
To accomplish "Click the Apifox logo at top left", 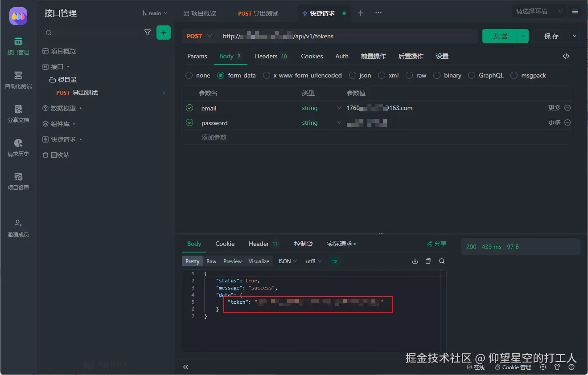I will click(x=18, y=16).
